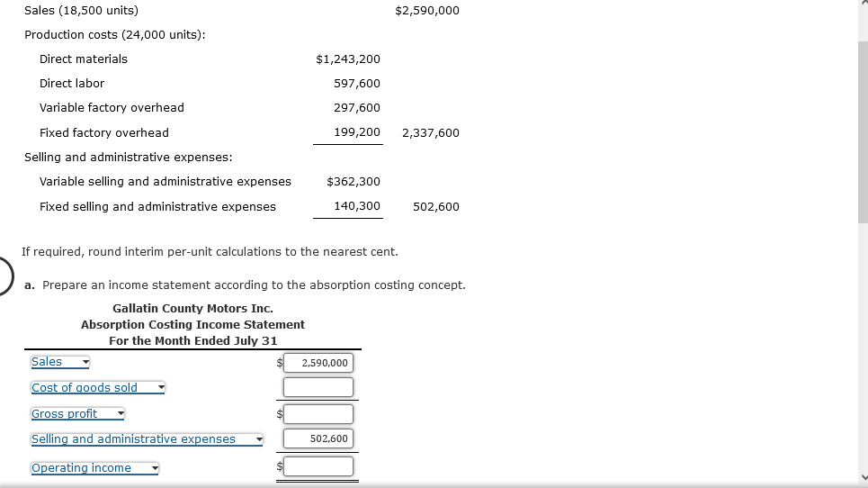Click the vertical scrollbar thumb

[863, 131]
